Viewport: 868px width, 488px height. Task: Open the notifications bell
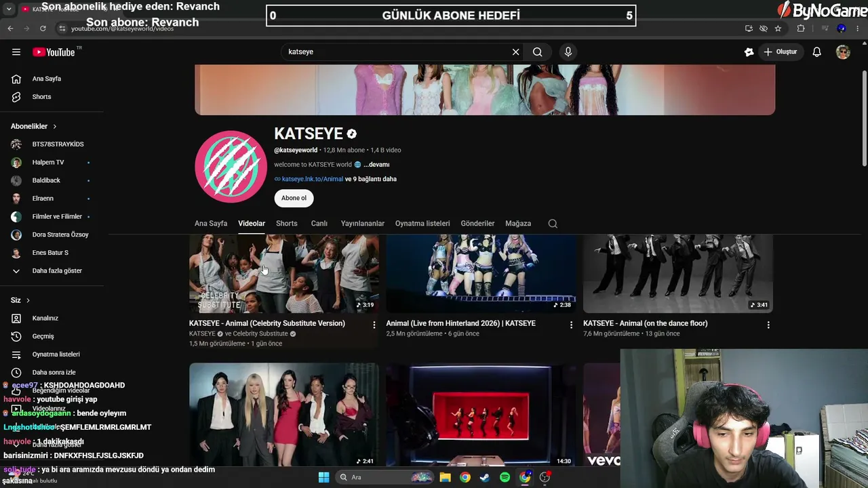coord(817,52)
